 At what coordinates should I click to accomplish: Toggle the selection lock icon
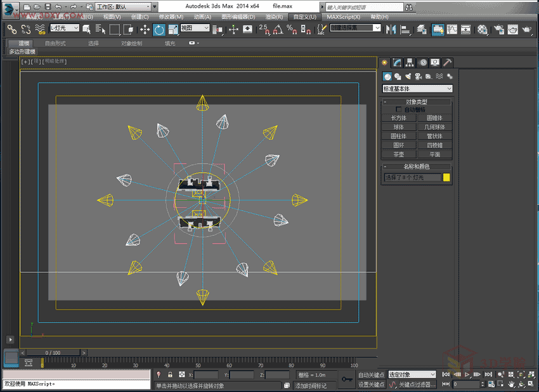(x=170, y=375)
